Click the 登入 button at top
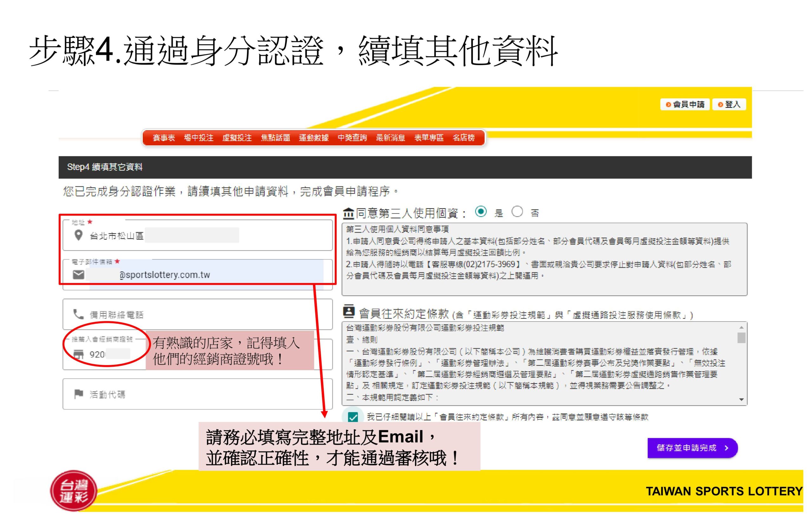The width and height of the screenshot is (812, 516). click(729, 104)
